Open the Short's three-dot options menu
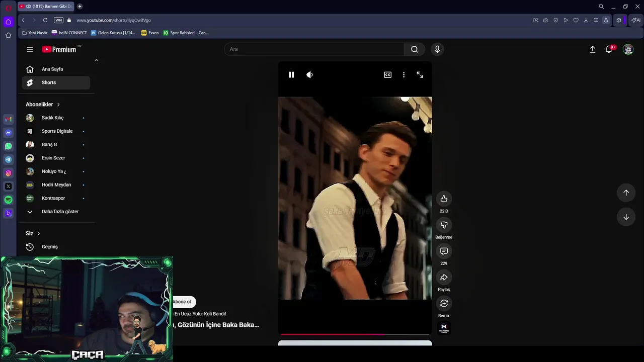Viewport: 644px width, 362px height. pyautogui.click(x=404, y=75)
